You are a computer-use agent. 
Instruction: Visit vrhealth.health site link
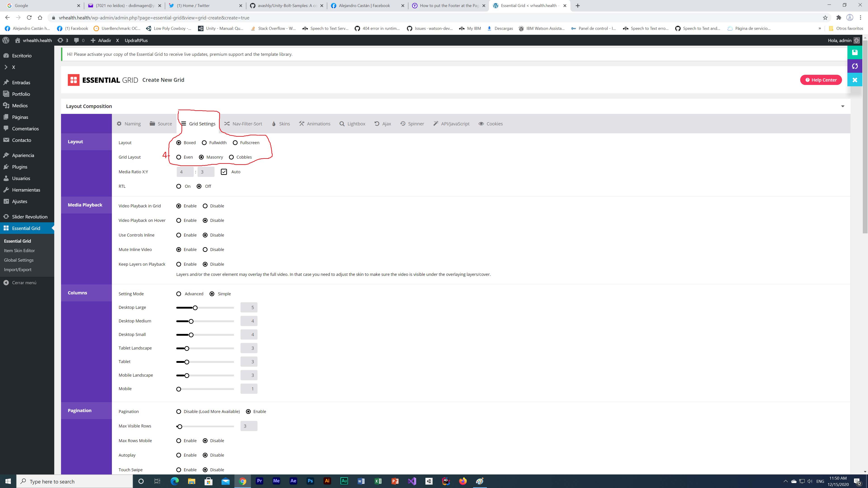pyautogui.click(x=34, y=40)
